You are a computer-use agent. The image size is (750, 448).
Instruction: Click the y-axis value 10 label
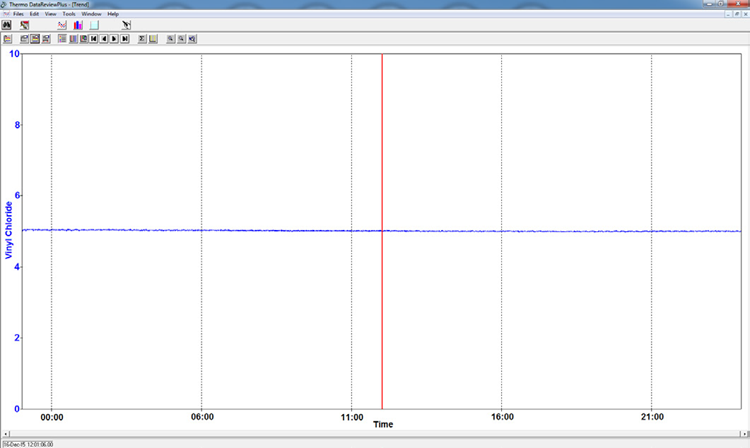[x=14, y=54]
